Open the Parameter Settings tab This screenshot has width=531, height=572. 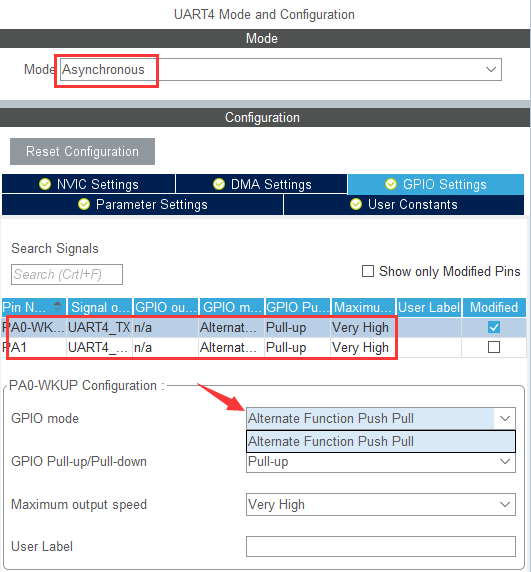point(143,205)
